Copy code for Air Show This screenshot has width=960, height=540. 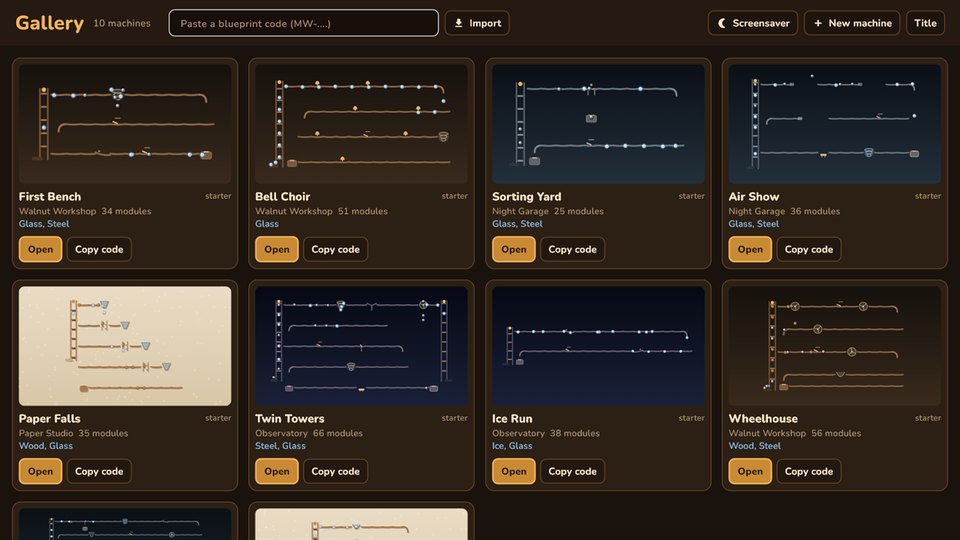(809, 249)
